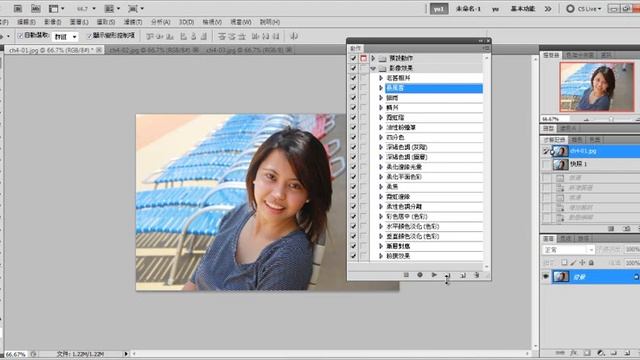This screenshot has height=360, width=640.
Task: Toggle the checkmark for 油性粉蠟筆 action
Action: [353, 127]
